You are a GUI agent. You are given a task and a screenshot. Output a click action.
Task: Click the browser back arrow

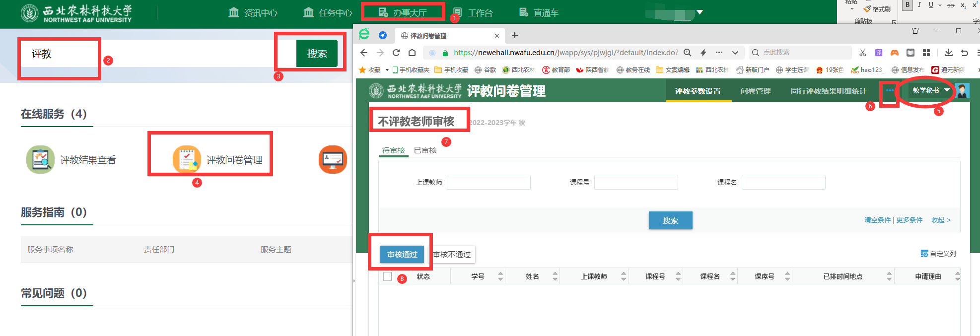click(364, 53)
